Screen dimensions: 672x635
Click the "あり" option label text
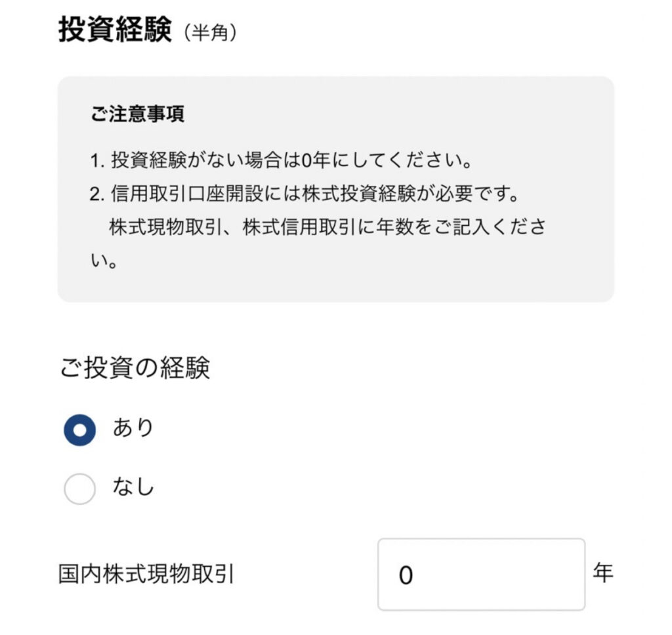pyautogui.click(x=133, y=428)
